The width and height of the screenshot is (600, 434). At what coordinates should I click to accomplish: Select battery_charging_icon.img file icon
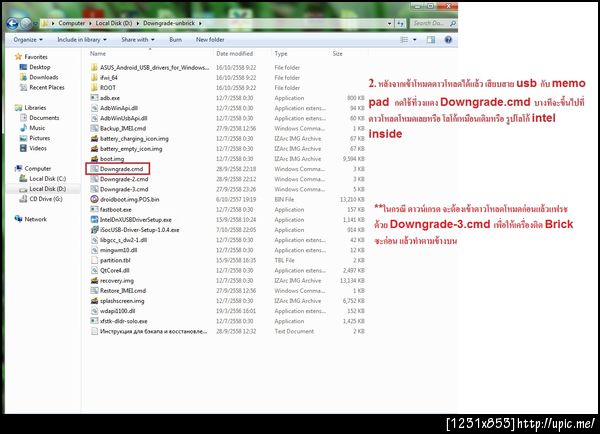pyautogui.click(x=94, y=139)
